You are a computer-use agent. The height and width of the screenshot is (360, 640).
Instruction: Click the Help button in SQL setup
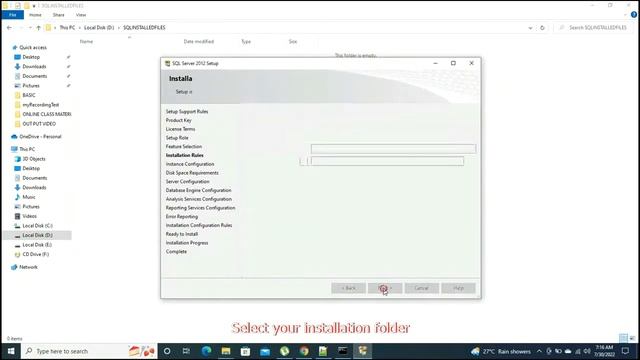point(458,288)
